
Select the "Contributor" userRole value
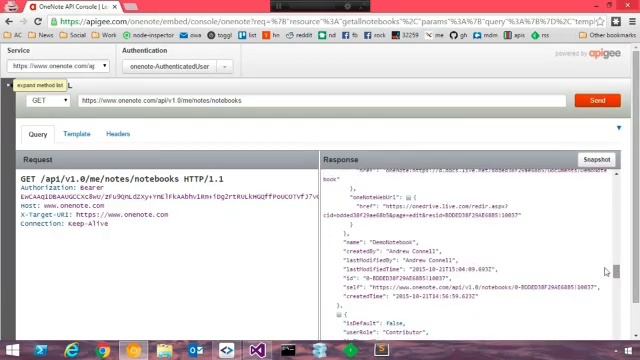(406, 332)
